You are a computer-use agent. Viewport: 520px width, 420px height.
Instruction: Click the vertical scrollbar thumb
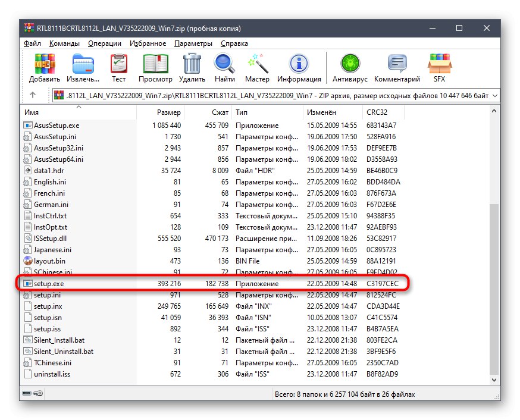click(x=494, y=288)
